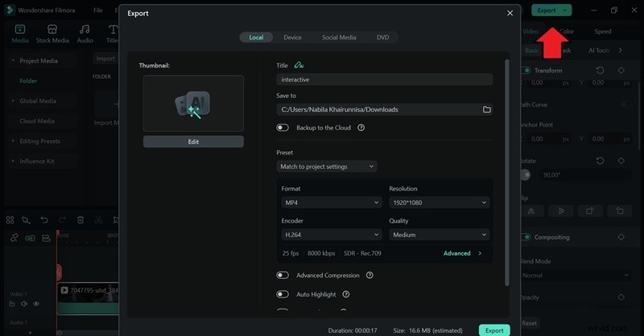
Task: Expand the Resolution dropdown 1920*1080
Action: pyautogui.click(x=439, y=203)
